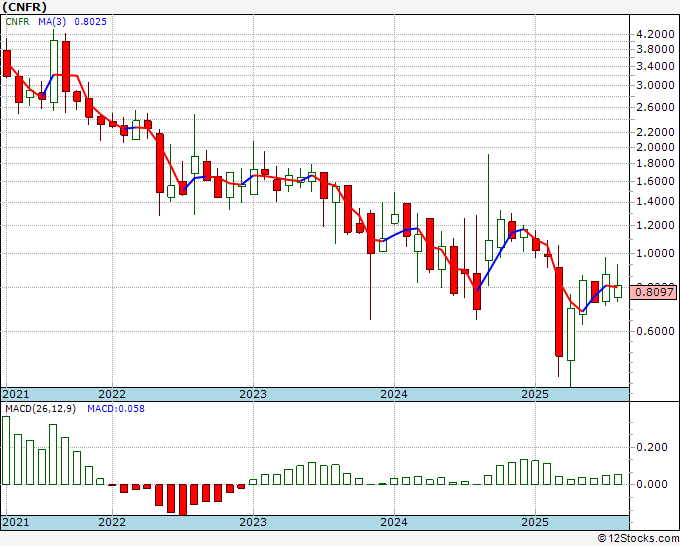
Task: Click the 1.6000 price axis label
Action: pyautogui.click(x=655, y=181)
